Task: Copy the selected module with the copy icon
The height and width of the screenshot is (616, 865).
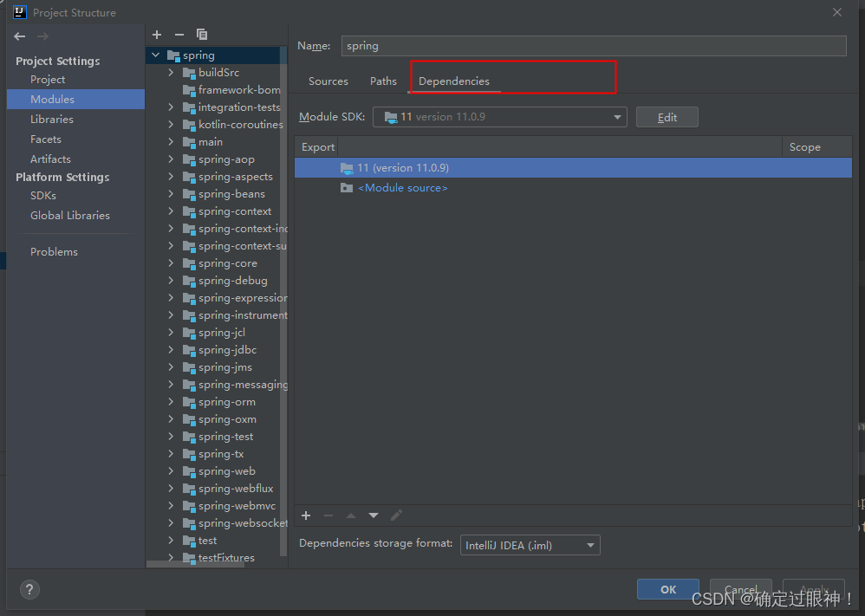Action: [x=202, y=35]
